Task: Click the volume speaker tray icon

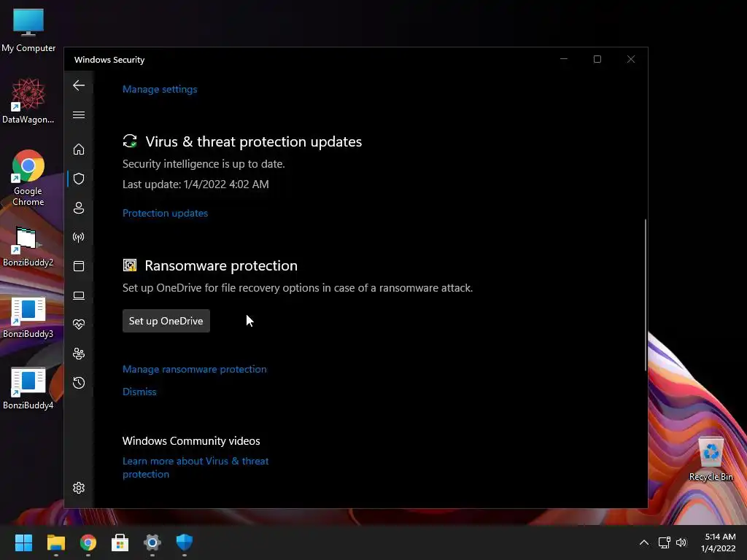Action: pos(681,542)
